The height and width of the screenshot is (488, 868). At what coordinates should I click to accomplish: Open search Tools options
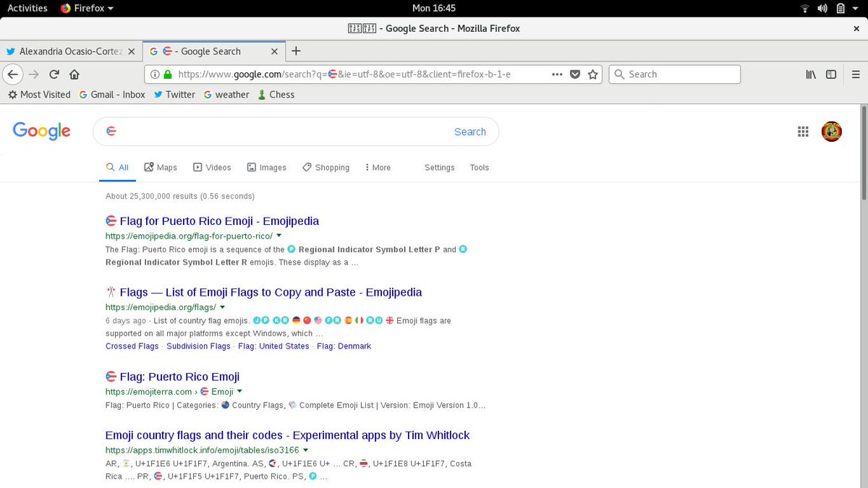(480, 167)
